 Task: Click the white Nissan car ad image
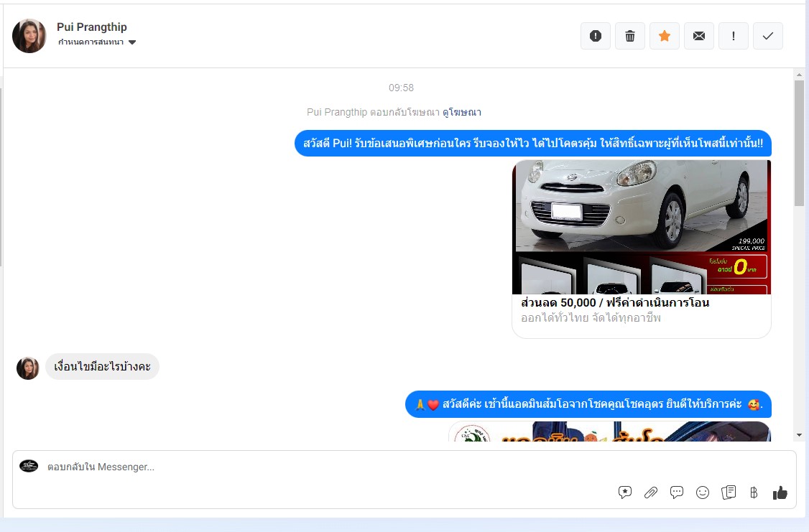641,226
